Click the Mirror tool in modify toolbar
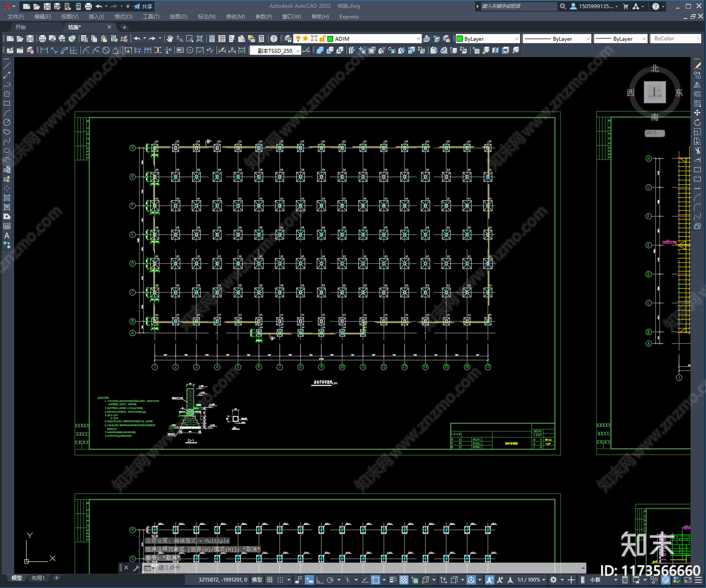The width and height of the screenshot is (706, 588). tap(697, 85)
